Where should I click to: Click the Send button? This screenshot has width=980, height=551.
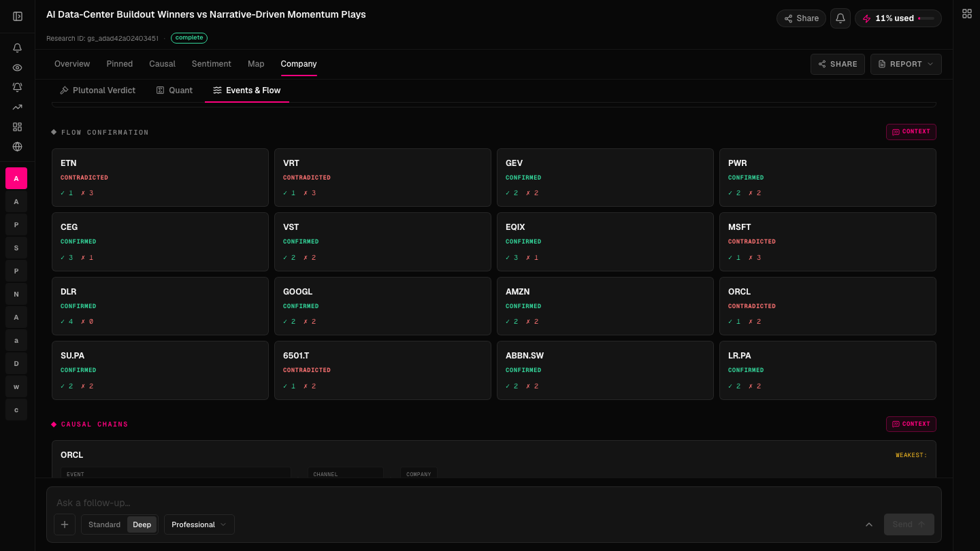(909, 524)
